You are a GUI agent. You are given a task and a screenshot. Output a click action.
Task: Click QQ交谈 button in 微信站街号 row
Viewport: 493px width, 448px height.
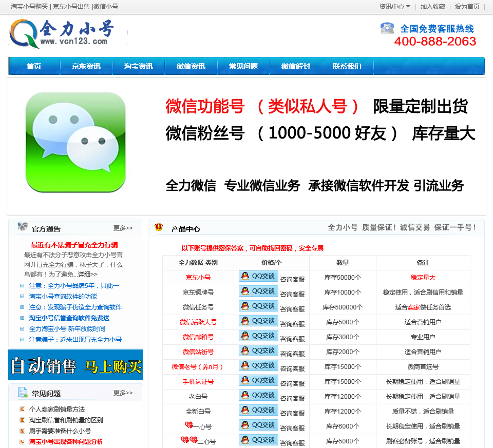coord(258,350)
